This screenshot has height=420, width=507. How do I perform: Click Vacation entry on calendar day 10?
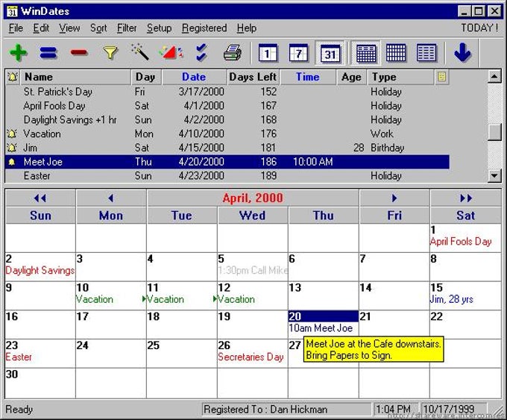[x=95, y=299]
